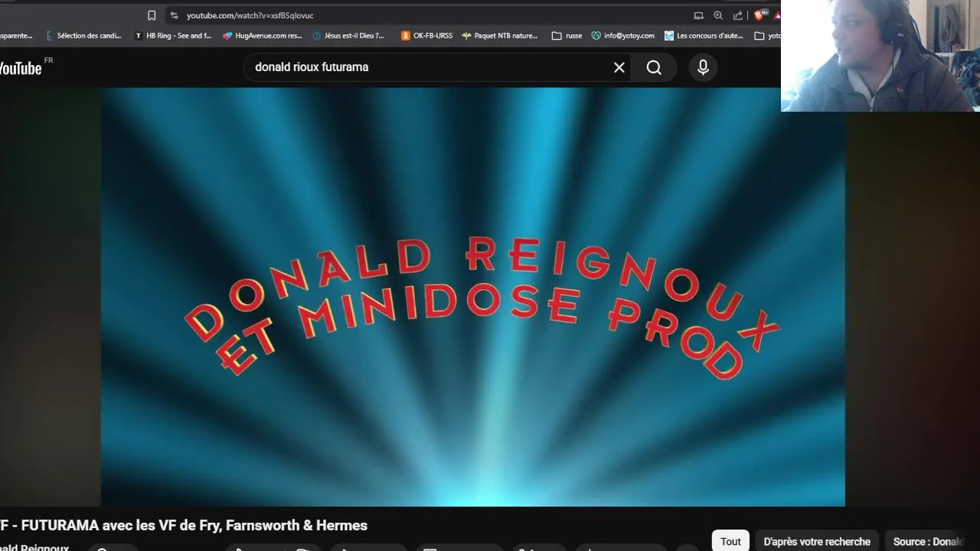980x551 pixels.
Task: Expand the 'russe' bookmarks folder
Action: point(567,35)
